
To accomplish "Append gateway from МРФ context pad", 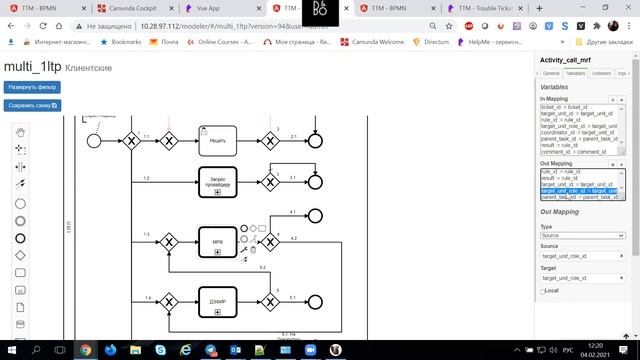I will tap(253, 228).
